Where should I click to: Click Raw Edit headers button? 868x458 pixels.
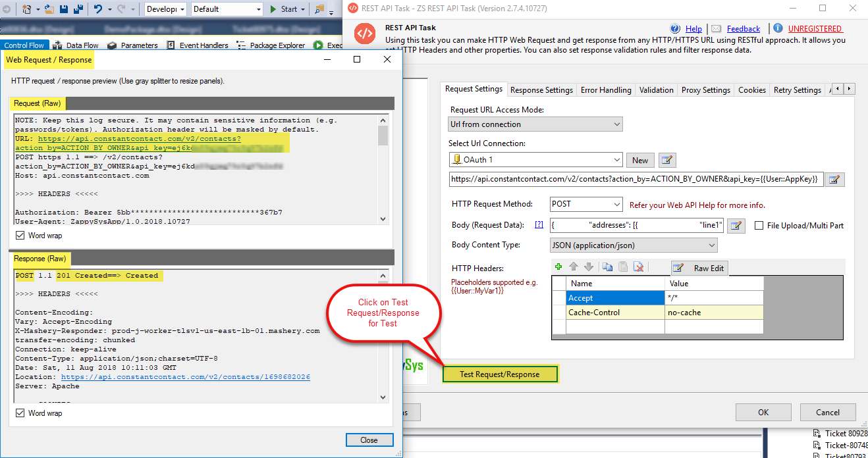pyautogui.click(x=701, y=268)
